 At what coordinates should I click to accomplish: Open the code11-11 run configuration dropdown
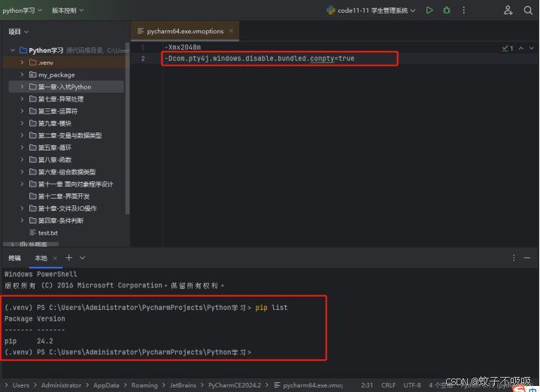tap(372, 11)
